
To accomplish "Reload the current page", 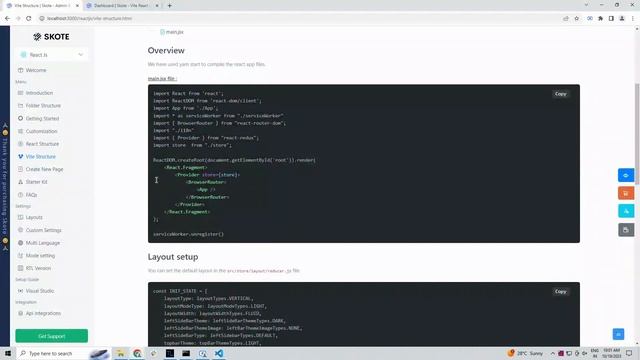I will coord(29,18).
